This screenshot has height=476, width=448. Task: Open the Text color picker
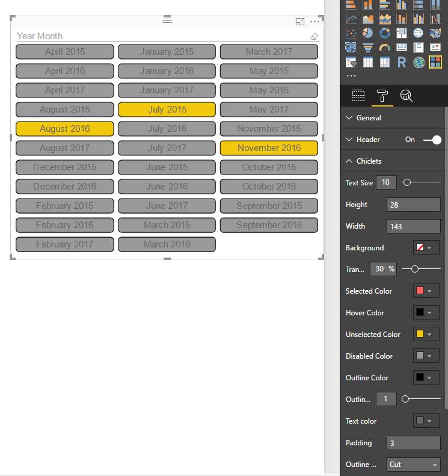pos(426,421)
